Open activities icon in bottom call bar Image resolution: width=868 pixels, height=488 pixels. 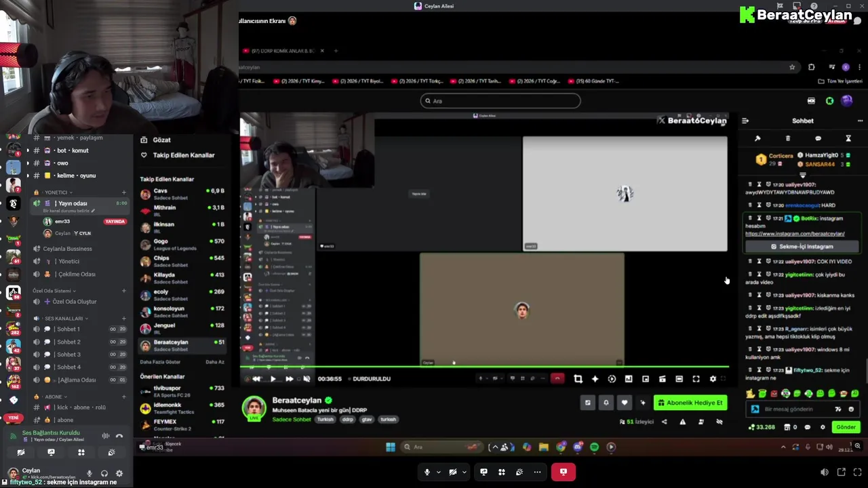pyautogui.click(x=502, y=472)
